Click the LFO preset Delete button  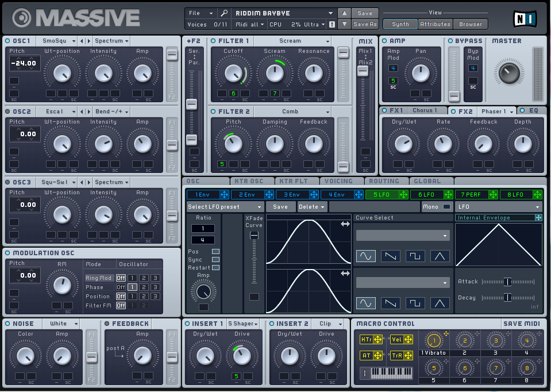[311, 207]
